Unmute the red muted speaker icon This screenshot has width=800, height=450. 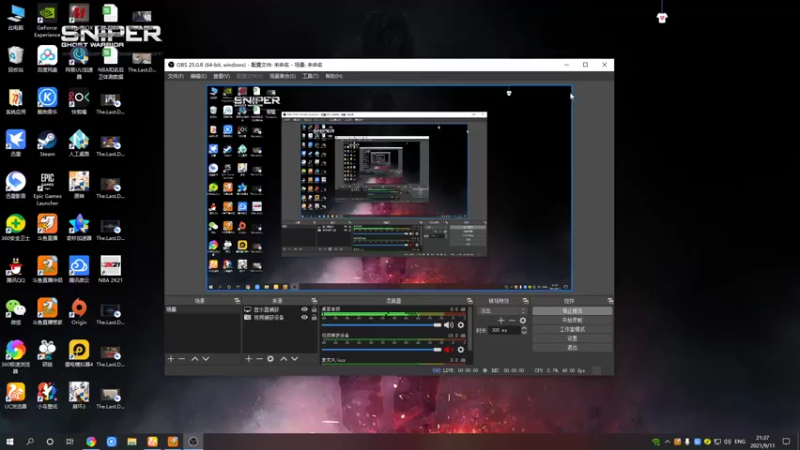tap(448, 349)
